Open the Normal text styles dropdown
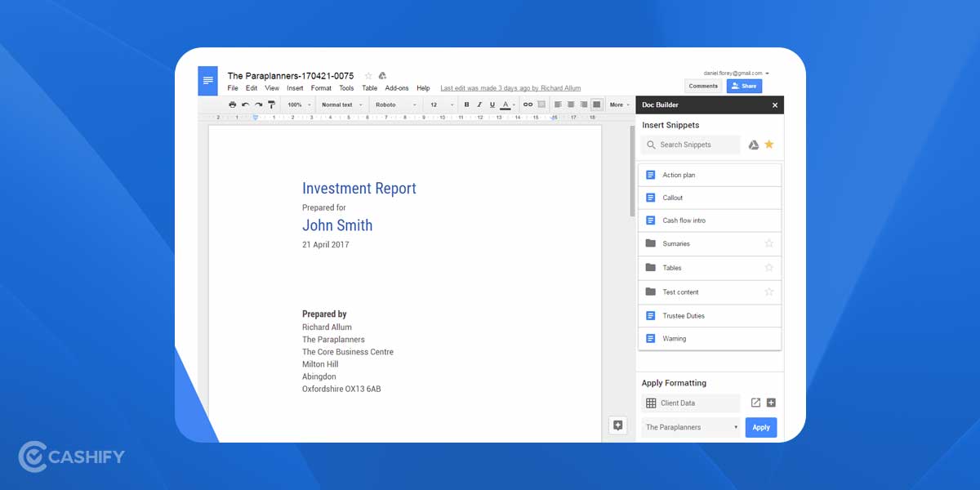Image resolution: width=980 pixels, height=490 pixels. [341, 105]
